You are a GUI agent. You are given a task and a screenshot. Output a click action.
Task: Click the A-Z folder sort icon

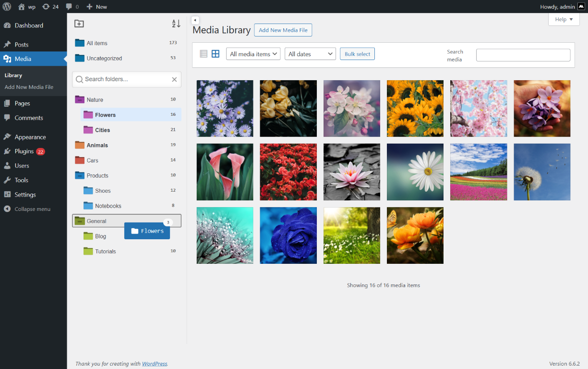176,24
